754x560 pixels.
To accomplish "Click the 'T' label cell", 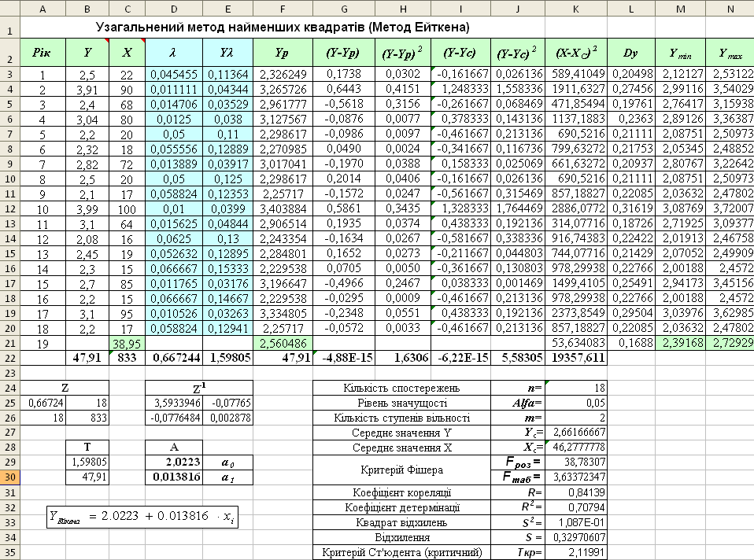I will pyautogui.click(x=87, y=447).
